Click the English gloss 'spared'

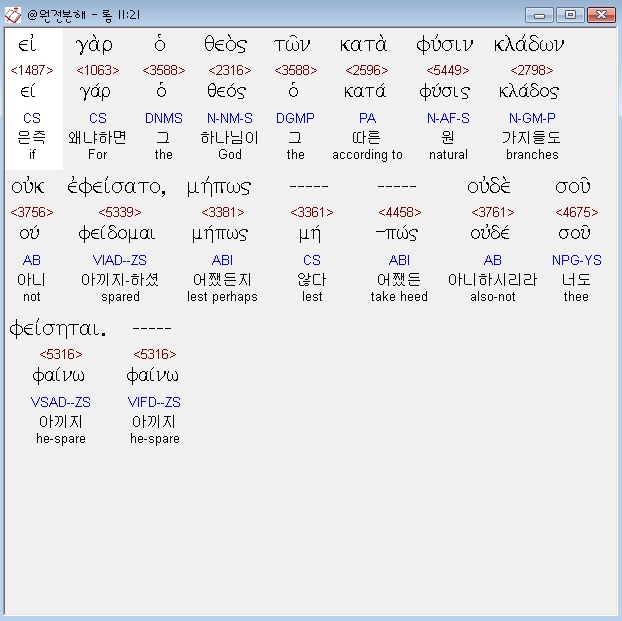tap(120, 297)
